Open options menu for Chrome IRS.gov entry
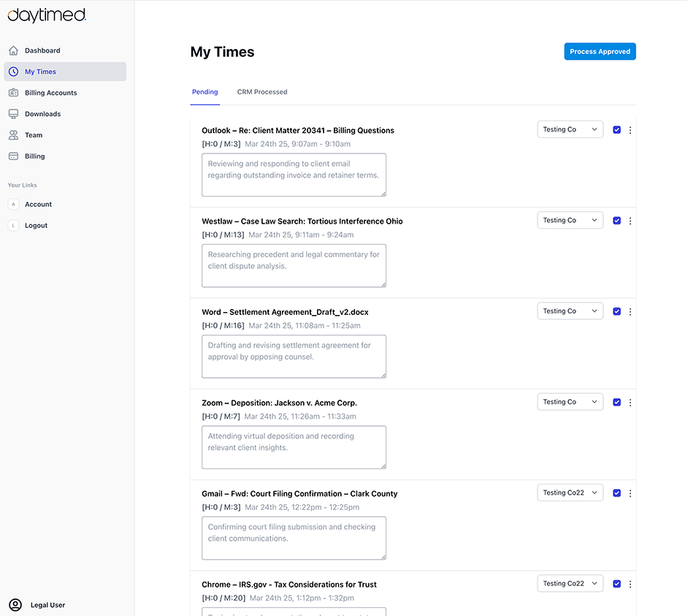Viewport: 688px width, 616px height. coord(630,584)
